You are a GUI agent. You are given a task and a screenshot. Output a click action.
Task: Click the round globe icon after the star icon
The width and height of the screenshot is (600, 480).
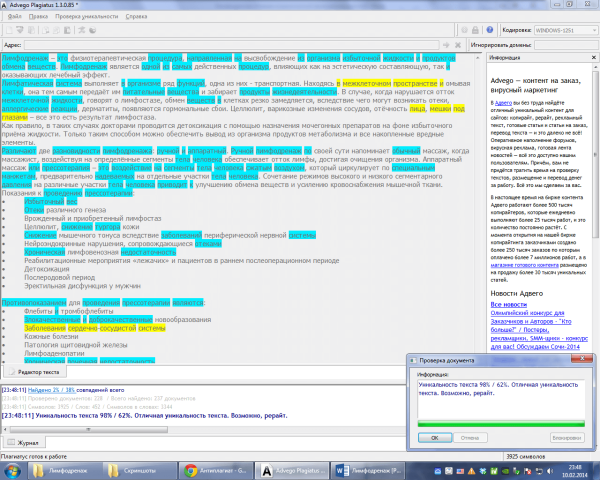[x=92, y=30]
